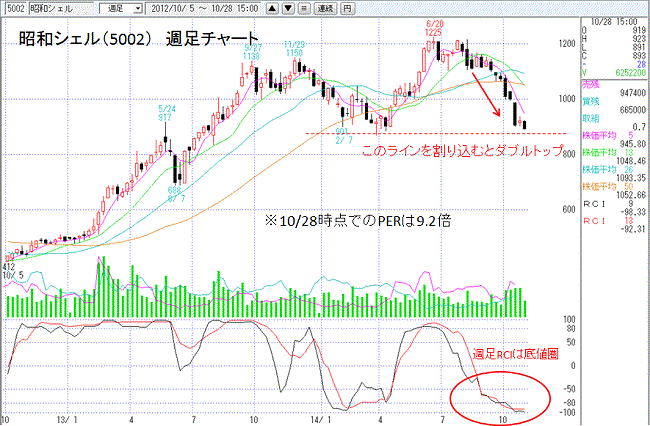The height and width of the screenshot is (426, 650).
Task: Click the 取組 label in the side panel
Action: click(591, 119)
